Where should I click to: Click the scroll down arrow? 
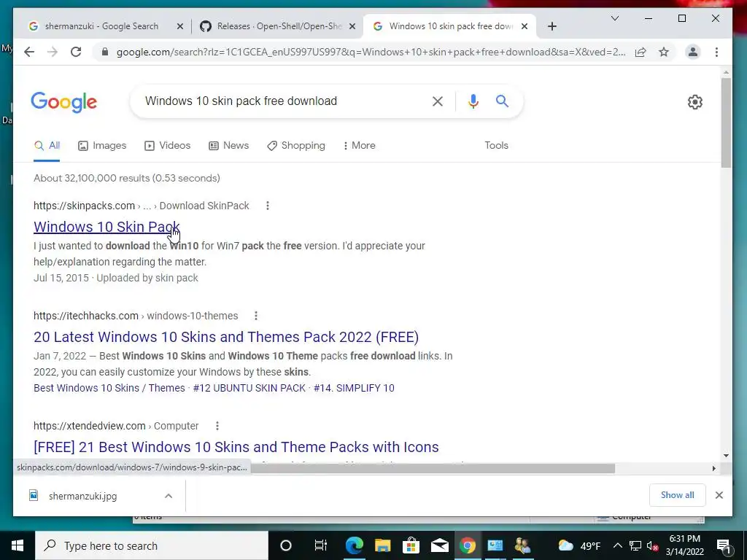726,456
